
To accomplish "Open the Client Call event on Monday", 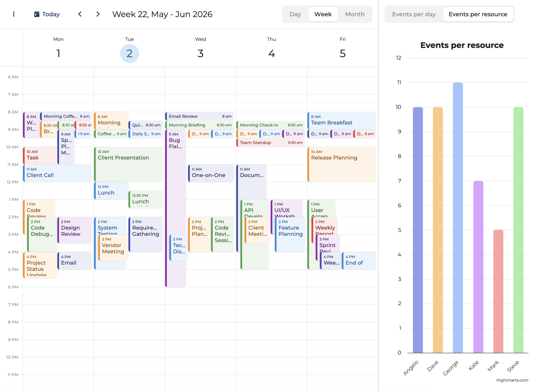I will click(57, 173).
